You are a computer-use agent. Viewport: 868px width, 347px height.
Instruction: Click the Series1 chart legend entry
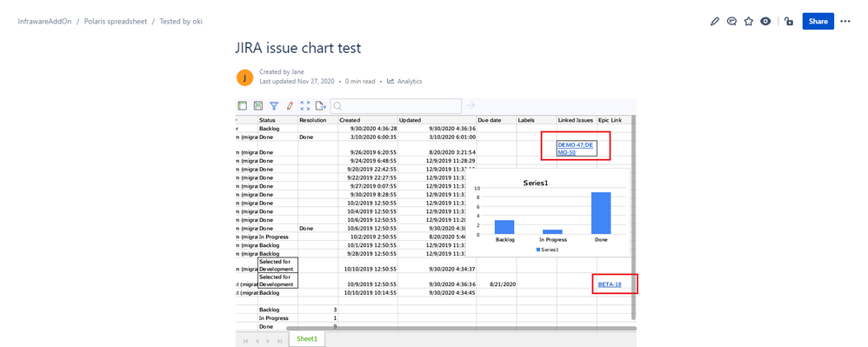[x=547, y=250]
